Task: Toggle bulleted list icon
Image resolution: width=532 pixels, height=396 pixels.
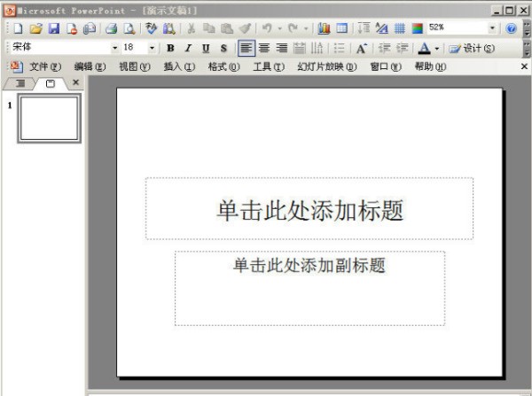Action: 340,48
